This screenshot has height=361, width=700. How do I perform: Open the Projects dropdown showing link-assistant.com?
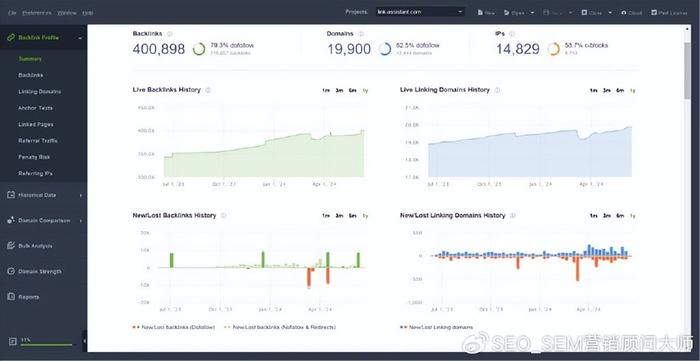point(420,12)
